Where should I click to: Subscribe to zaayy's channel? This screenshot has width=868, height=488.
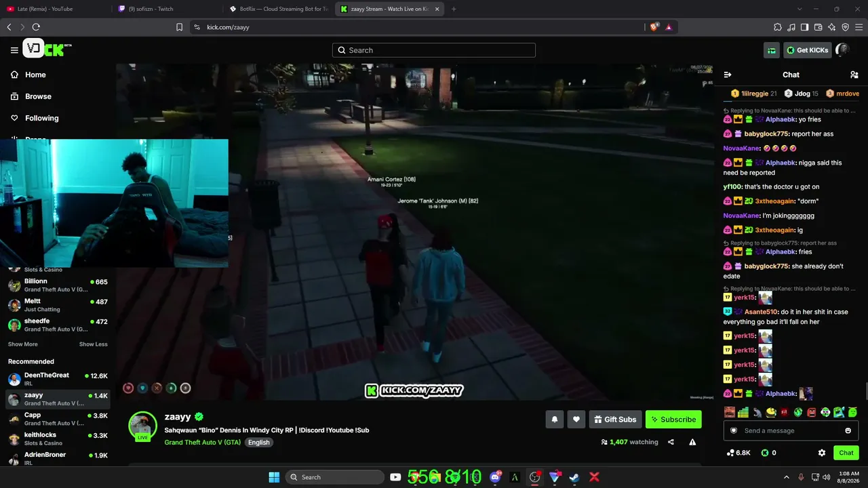673,420
